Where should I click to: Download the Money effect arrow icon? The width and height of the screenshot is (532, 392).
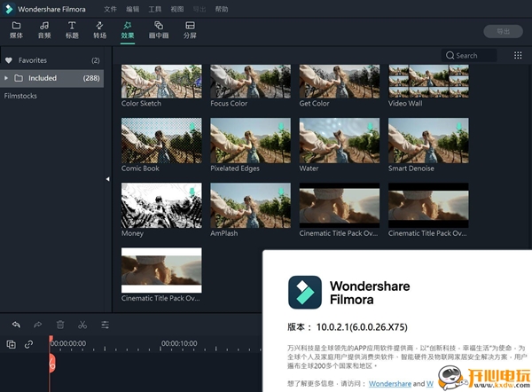(192, 192)
